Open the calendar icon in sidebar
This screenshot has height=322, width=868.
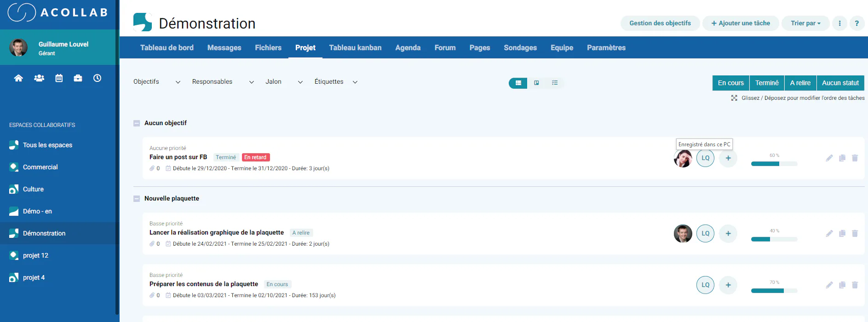pos(59,78)
